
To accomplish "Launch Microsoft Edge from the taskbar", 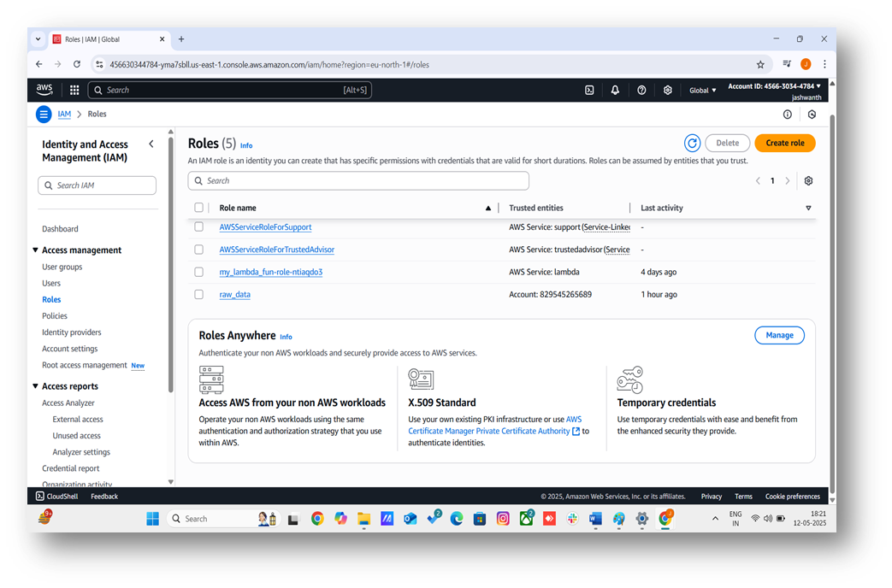I will 456,519.
